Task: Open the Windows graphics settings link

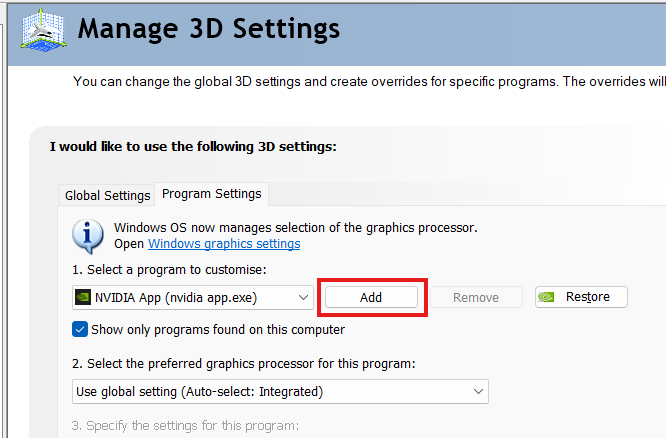Action: point(224,244)
